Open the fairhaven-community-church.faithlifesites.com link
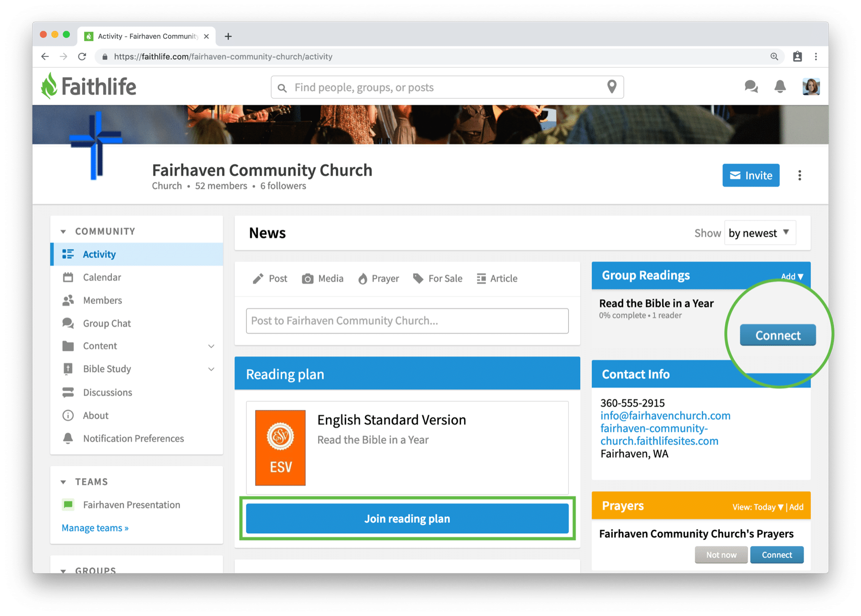This screenshot has height=616, width=861. point(659,434)
